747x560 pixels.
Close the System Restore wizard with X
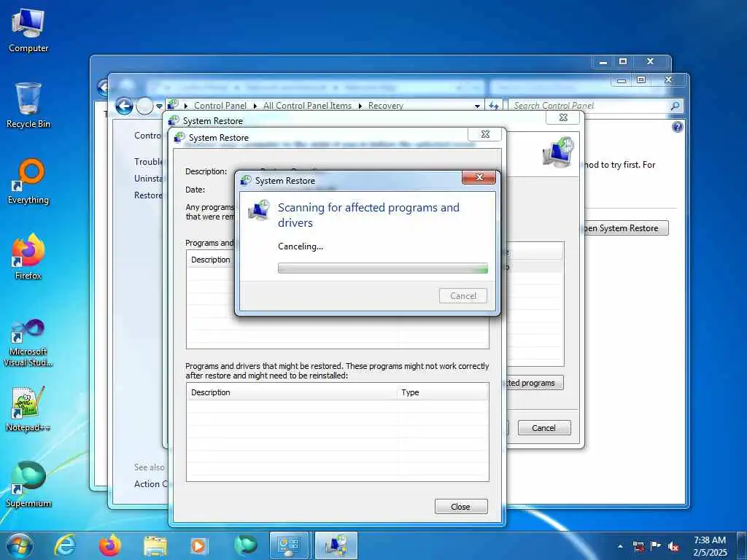pyautogui.click(x=562, y=117)
